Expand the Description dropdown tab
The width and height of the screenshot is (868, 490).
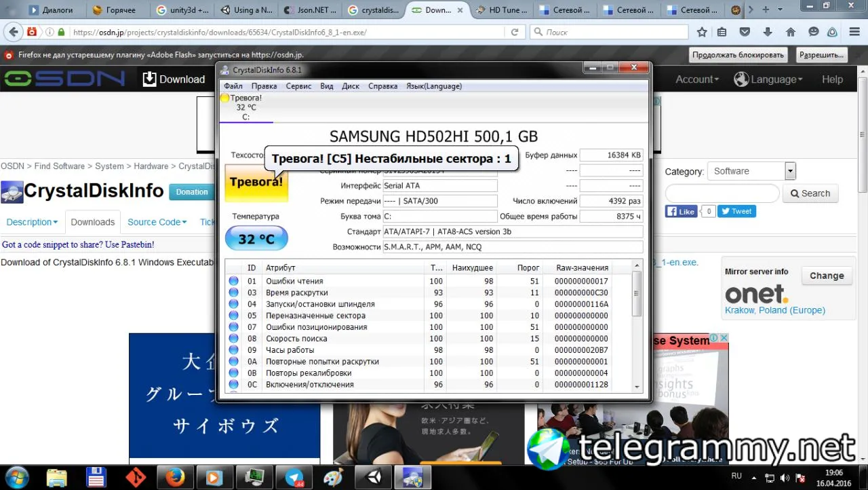coord(33,222)
